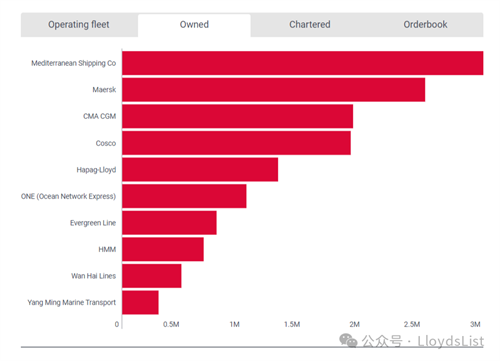Image resolution: width=500 pixels, height=361 pixels.
Task: Click the Maersk bar
Action: point(274,90)
